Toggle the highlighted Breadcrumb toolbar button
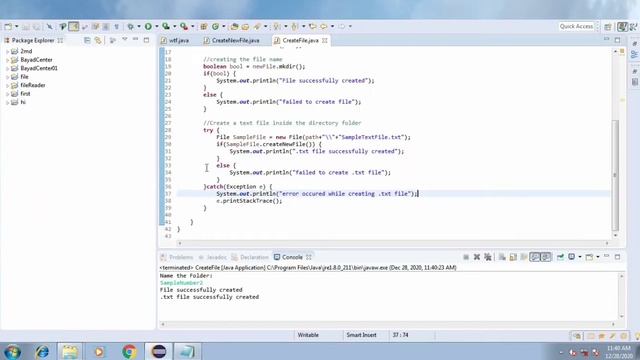 tap(74, 27)
